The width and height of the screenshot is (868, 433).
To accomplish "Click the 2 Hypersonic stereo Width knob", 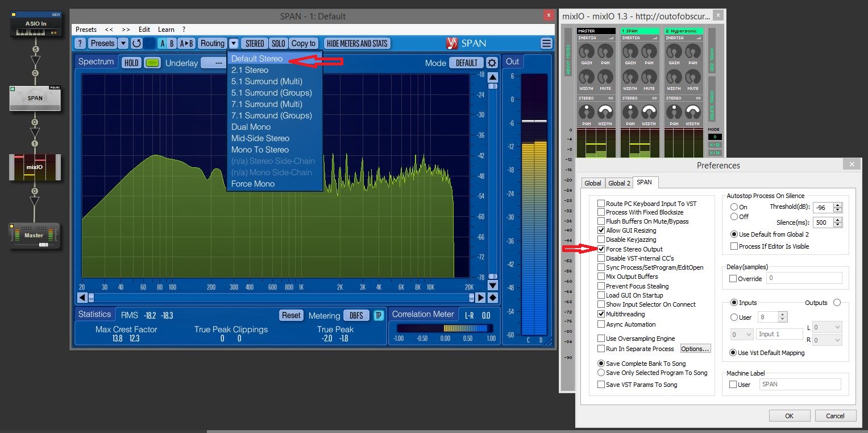I will coord(693,112).
